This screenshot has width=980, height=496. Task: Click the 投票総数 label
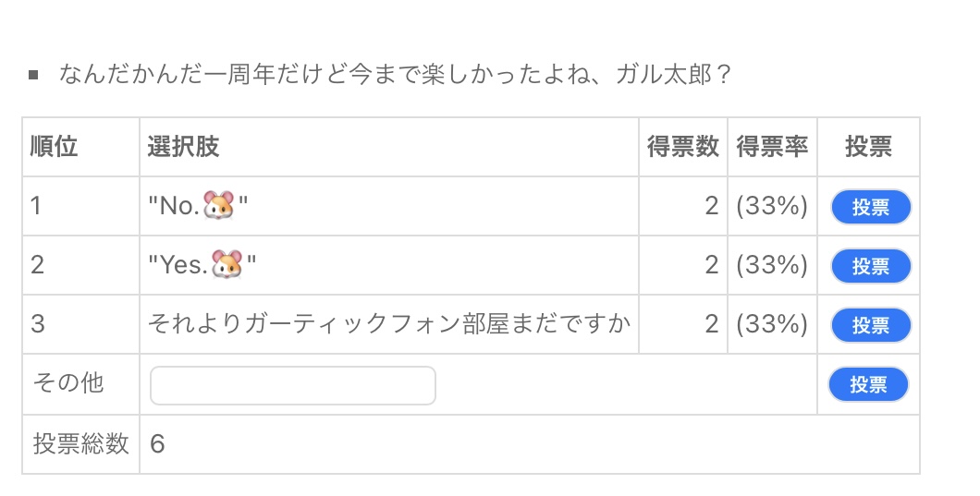click(80, 444)
